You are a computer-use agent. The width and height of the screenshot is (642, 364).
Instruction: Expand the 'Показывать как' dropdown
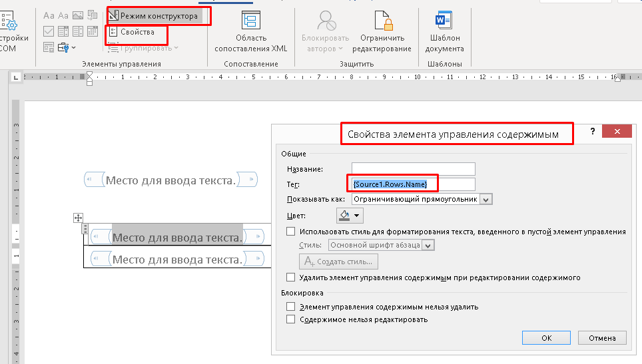point(485,199)
